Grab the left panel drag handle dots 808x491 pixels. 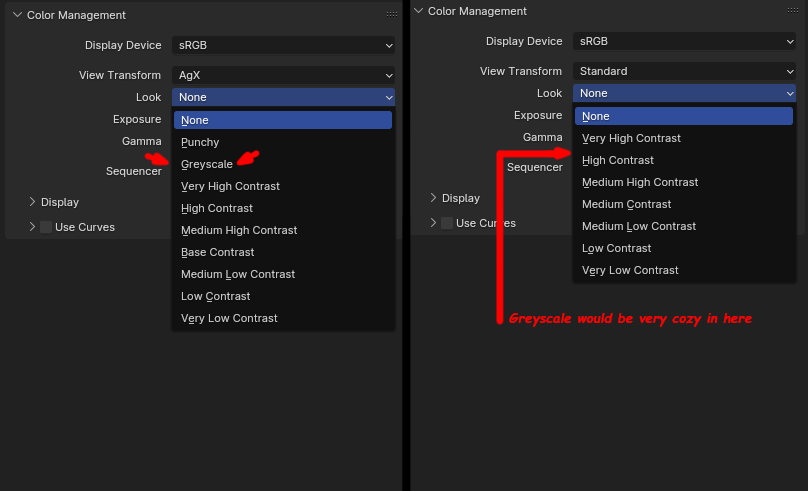tap(392, 14)
